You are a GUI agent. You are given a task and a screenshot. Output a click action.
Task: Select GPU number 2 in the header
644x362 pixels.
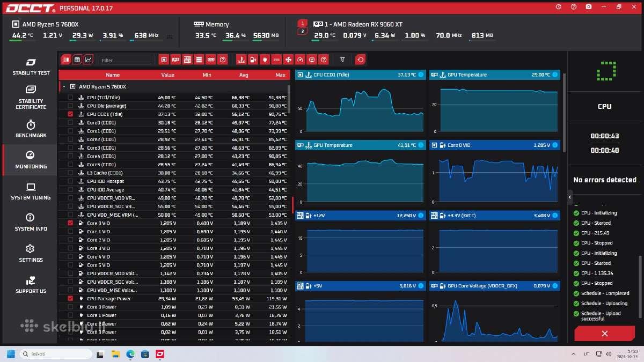click(x=303, y=32)
